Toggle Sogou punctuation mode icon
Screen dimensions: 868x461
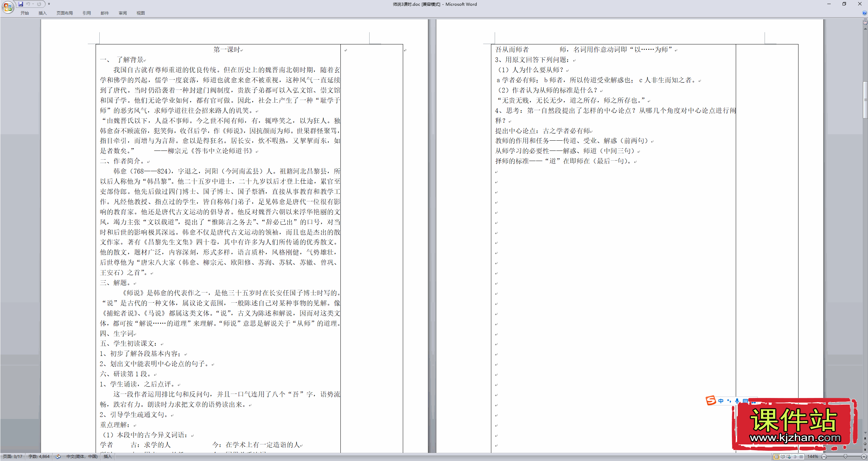point(729,401)
